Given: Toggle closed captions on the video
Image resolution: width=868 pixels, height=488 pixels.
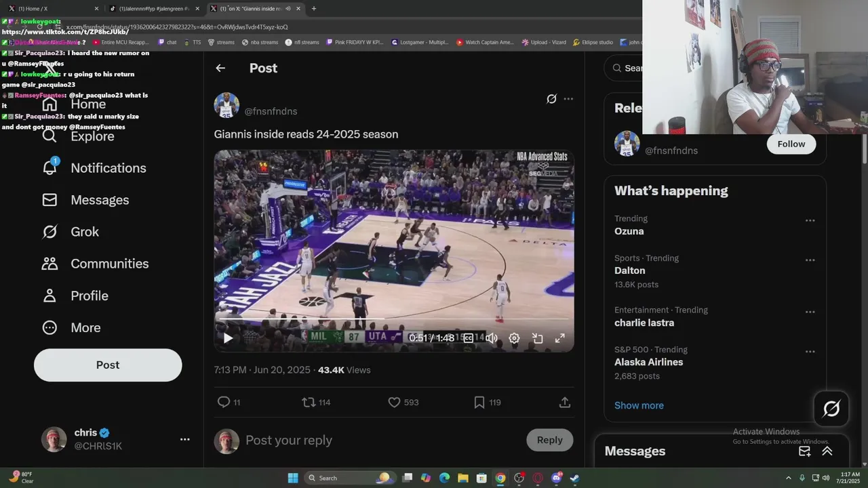Looking at the screenshot, I should 468,338.
